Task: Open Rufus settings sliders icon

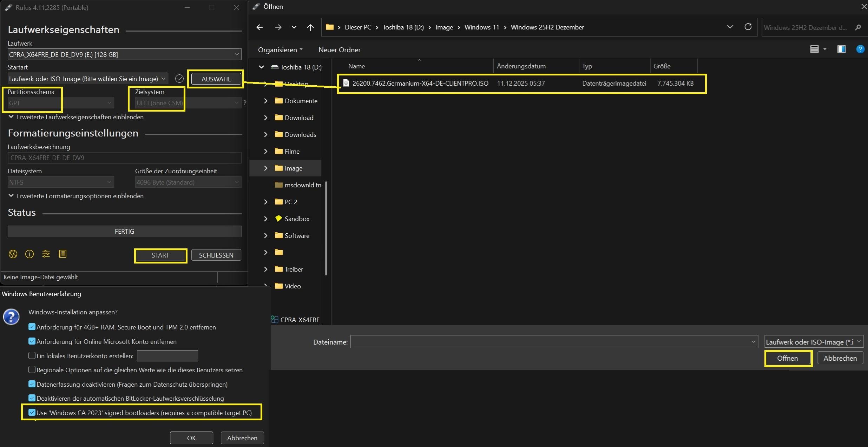Action: pos(46,254)
